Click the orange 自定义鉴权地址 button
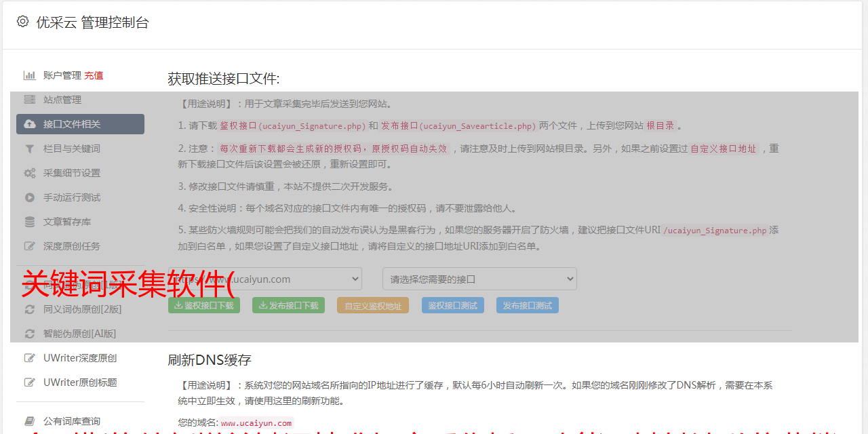 tap(373, 305)
